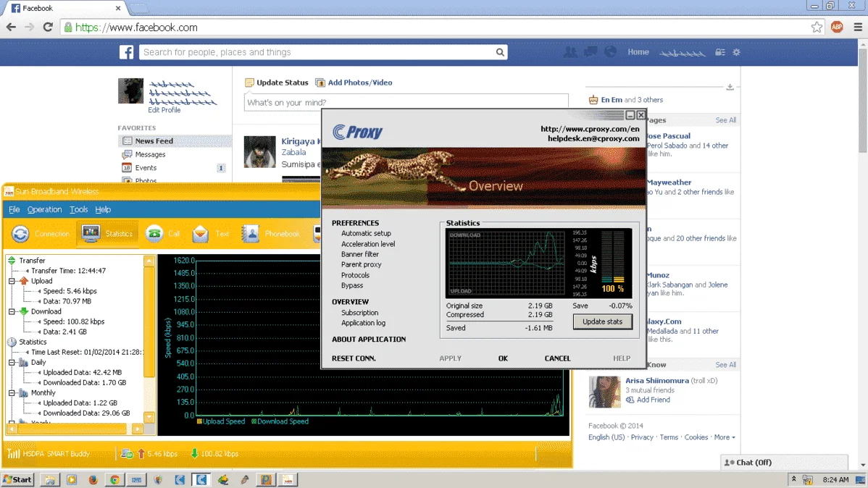Click the ticker download arrow icon
868x488 pixels.
[730, 87]
